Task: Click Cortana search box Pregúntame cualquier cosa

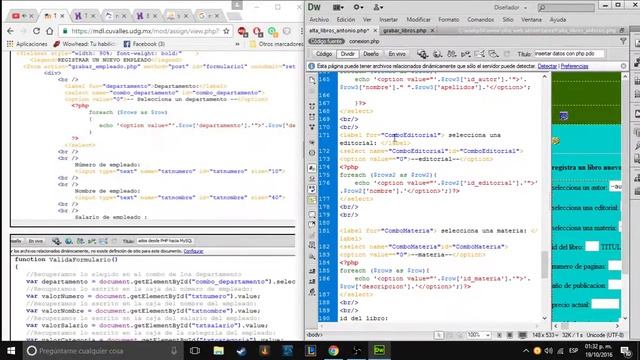Action: [102, 351]
